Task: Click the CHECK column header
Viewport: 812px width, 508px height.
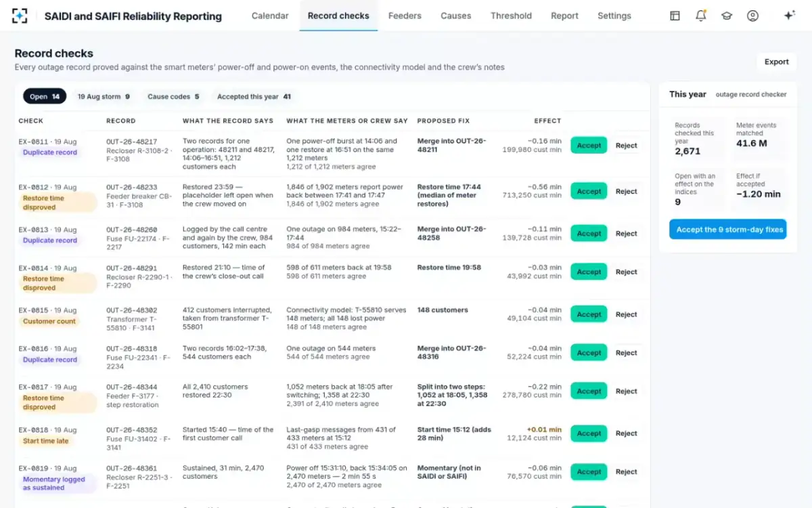Action: click(31, 121)
